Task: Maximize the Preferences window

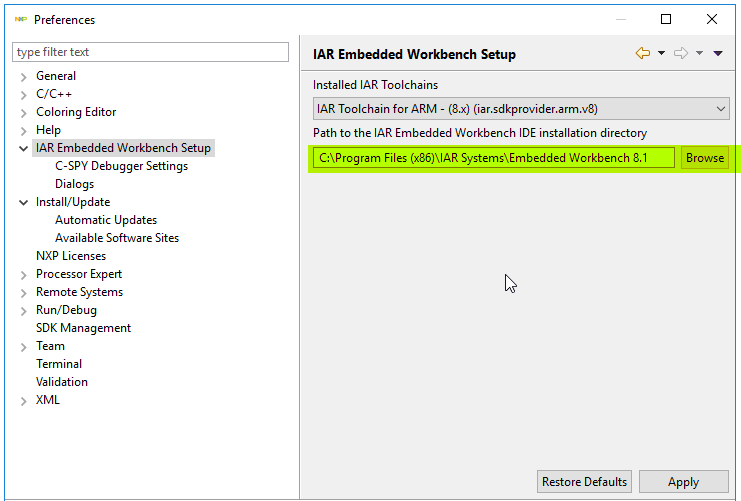Action: [666, 19]
